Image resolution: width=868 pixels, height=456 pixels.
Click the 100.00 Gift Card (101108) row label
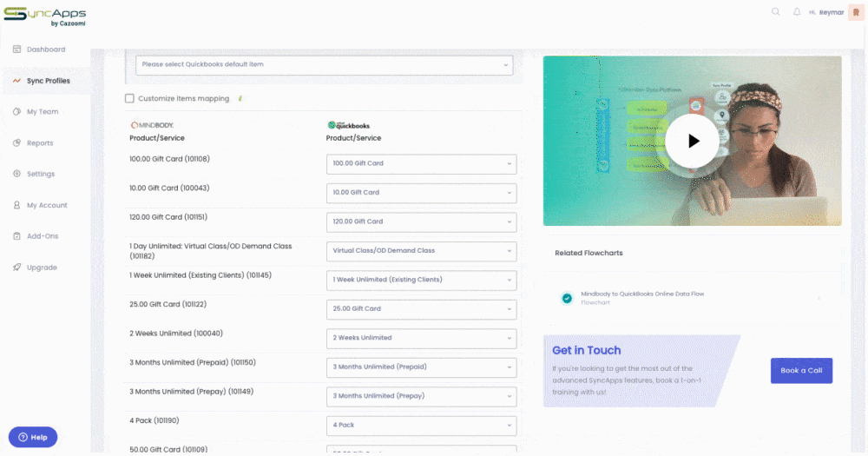pos(169,159)
